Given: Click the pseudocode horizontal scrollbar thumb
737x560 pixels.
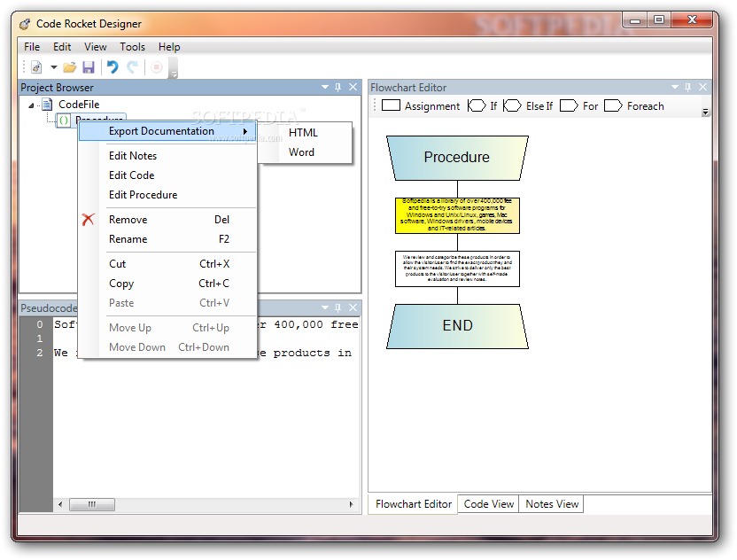Looking at the screenshot, I should pyautogui.click(x=91, y=504).
